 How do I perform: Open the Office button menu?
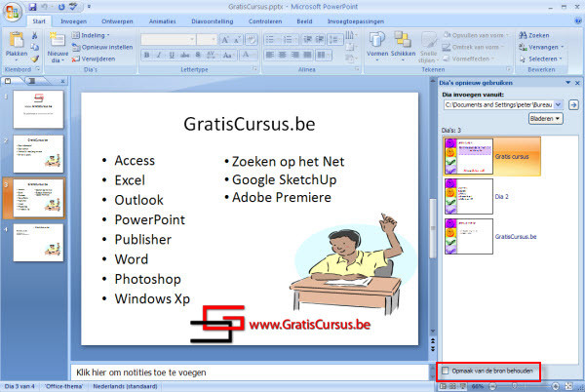(13, 12)
